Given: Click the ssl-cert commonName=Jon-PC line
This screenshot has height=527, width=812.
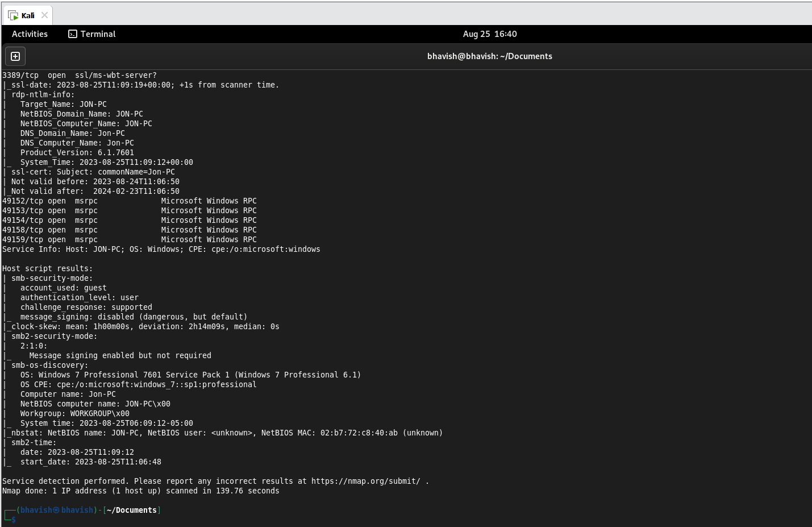Looking at the screenshot, I should tap(85, 172).
